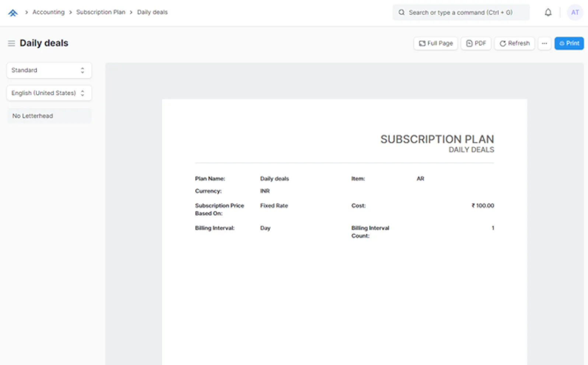Download the document as PDF
The height and width of the screenshot is (365, 588).
coord(476,43)
